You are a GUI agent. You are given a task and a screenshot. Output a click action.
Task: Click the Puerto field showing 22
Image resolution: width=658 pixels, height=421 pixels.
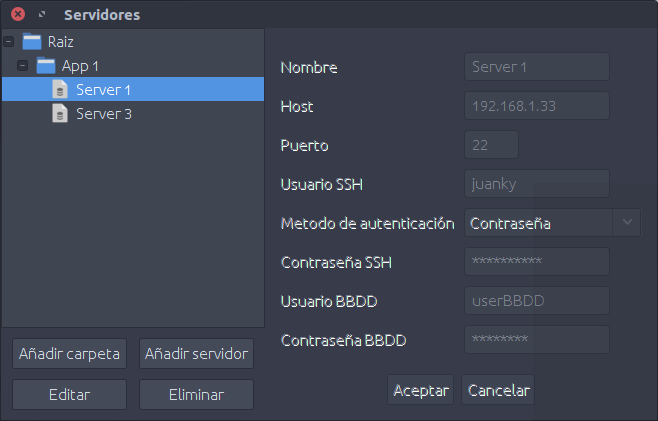coord(491,145)
